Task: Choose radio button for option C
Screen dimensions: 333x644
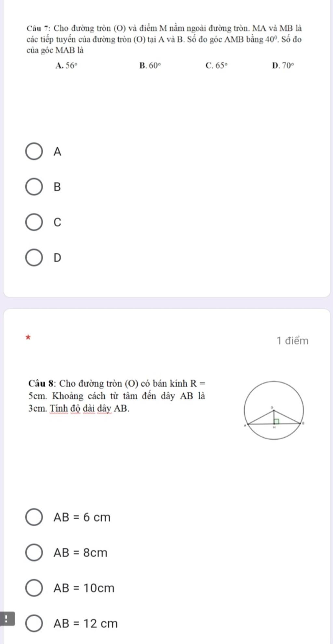Action: coord(34,222)
